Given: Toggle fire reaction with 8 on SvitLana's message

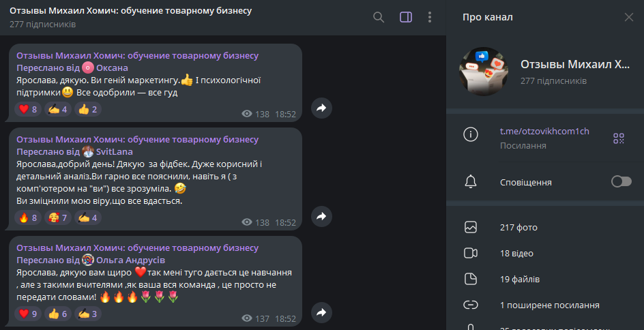Looking at the screenshot, I should (x=28, y=217).
